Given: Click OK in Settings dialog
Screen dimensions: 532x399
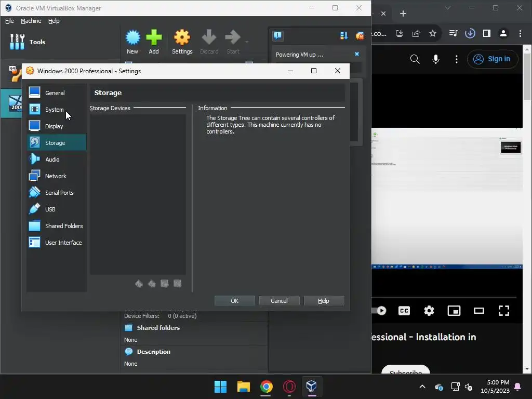Looking at the screenshot, I should pos(234,301).
